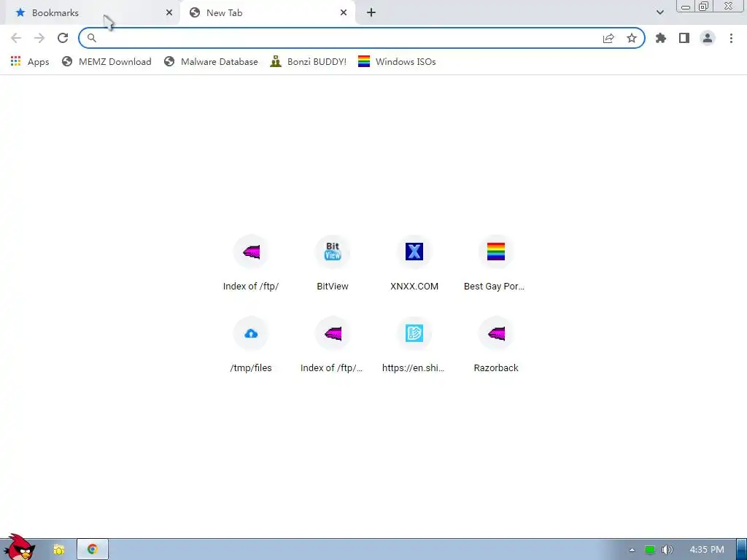
Task: Minimize the Chrome window
Action: pyautogui.click(x=686, y=7)
